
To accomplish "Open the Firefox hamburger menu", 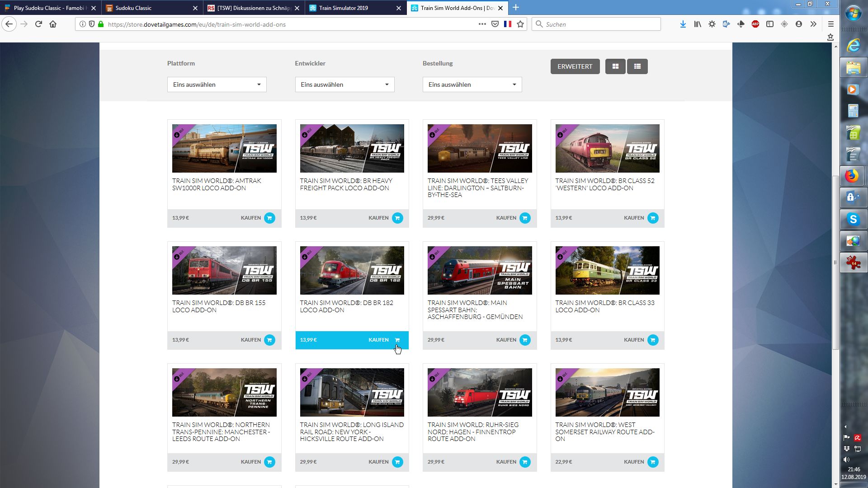I will (830, 24).
